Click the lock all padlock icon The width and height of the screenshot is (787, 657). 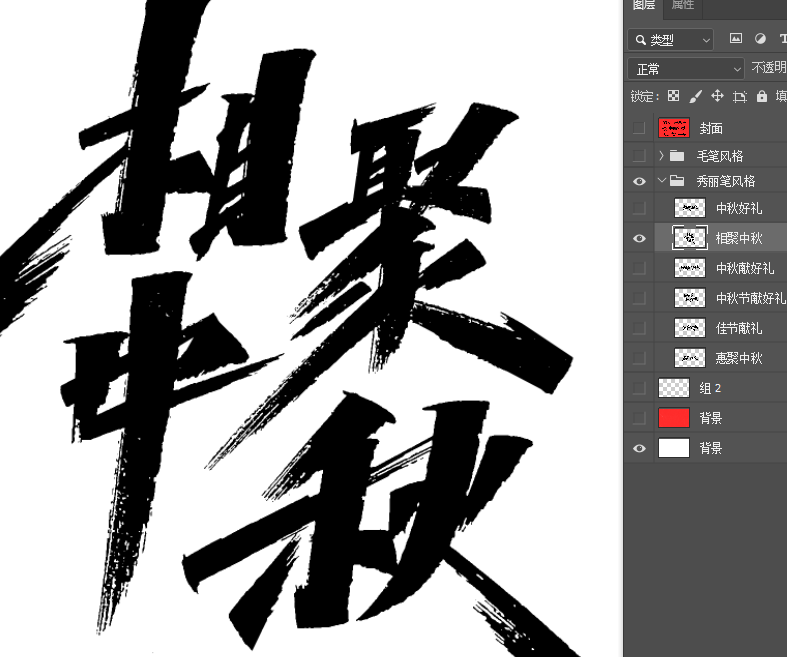pos(762,97)
